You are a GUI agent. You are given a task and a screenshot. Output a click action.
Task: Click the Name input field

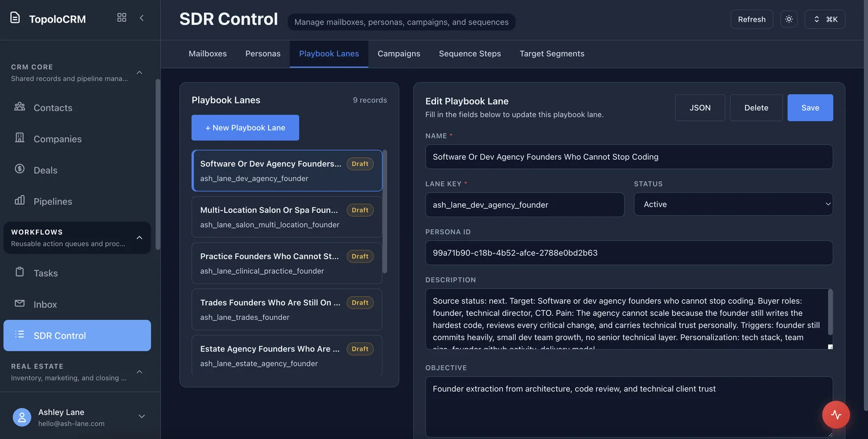point(629,157)
